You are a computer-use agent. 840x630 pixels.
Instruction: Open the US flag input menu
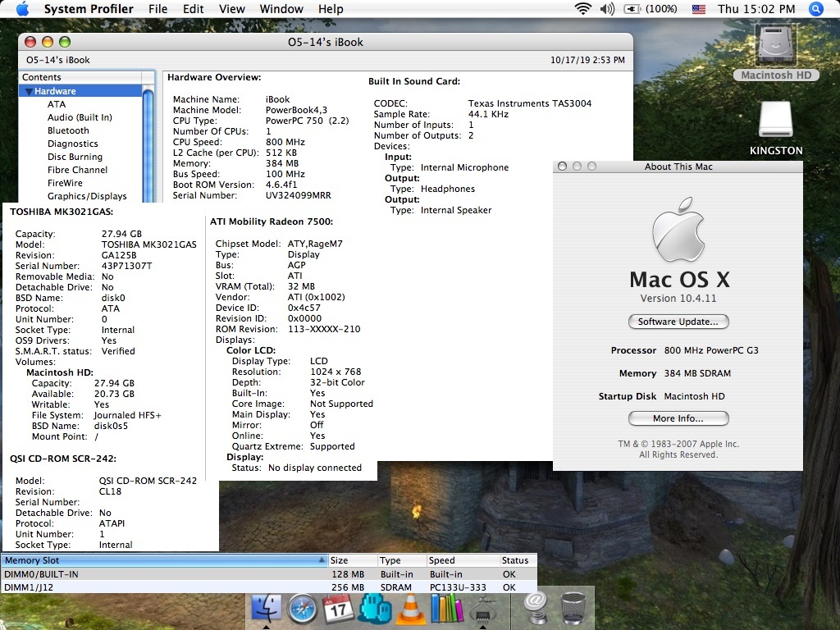(699, 9)
